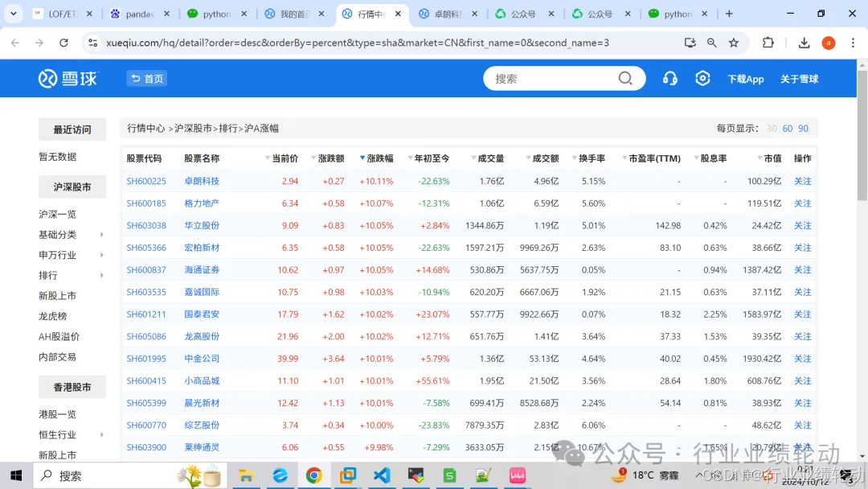Screen dimensions: 868x489
Task: Click the search magnifier icon in header
Action: 625,79
